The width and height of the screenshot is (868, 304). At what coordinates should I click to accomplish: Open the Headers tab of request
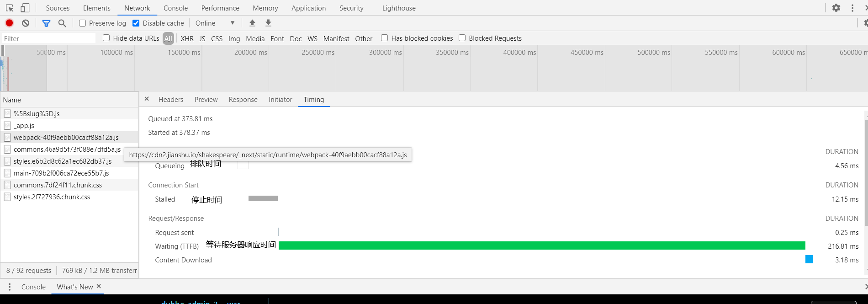point(171,99)
